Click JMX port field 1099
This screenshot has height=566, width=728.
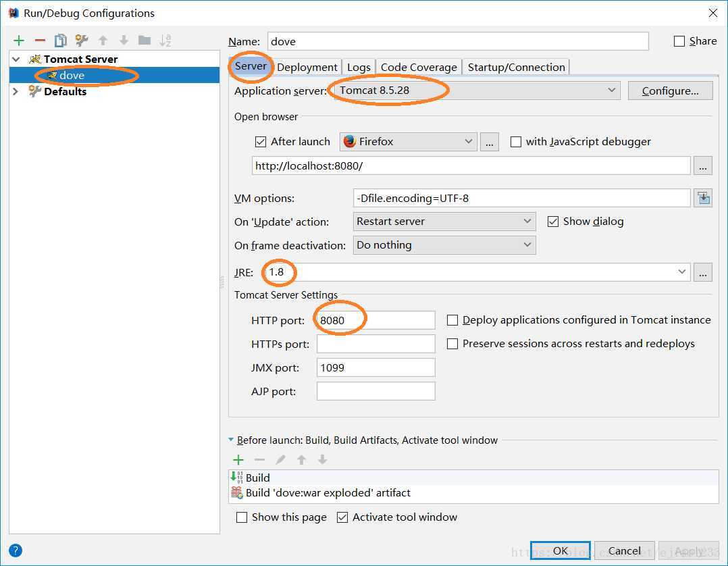(375, 367)
